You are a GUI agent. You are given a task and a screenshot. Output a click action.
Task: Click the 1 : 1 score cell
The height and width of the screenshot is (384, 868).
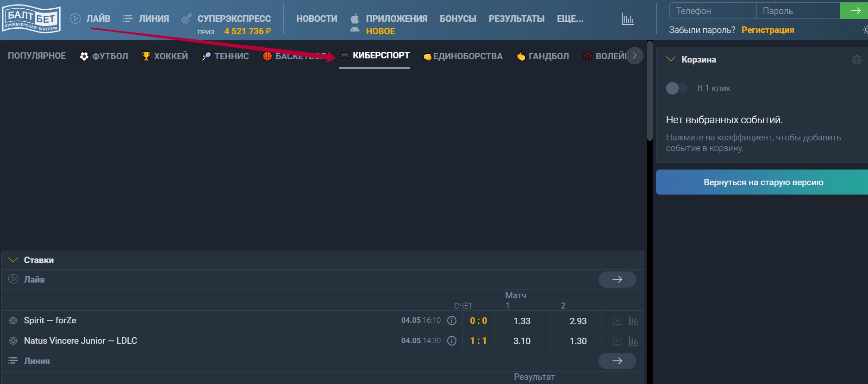click(x=478, y=341)
